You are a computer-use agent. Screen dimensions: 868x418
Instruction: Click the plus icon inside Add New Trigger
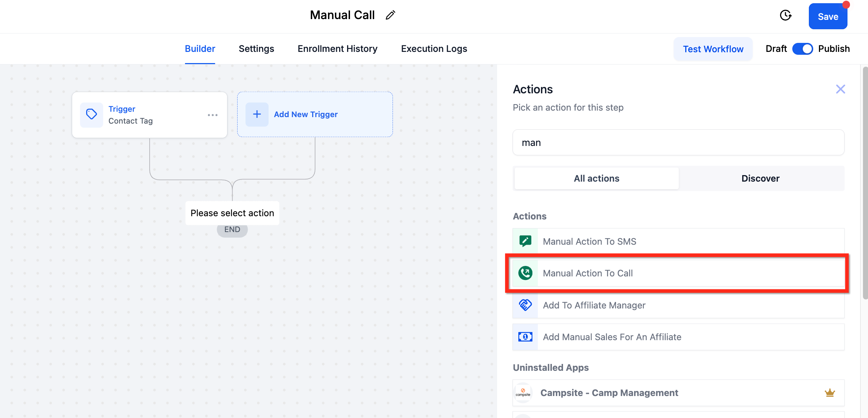[x=257, y=114]
